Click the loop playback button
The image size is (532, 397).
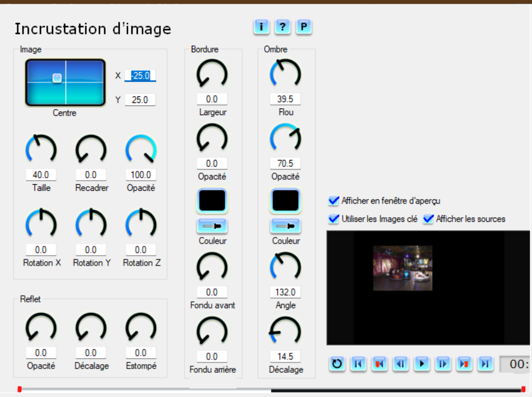(337, 364)
